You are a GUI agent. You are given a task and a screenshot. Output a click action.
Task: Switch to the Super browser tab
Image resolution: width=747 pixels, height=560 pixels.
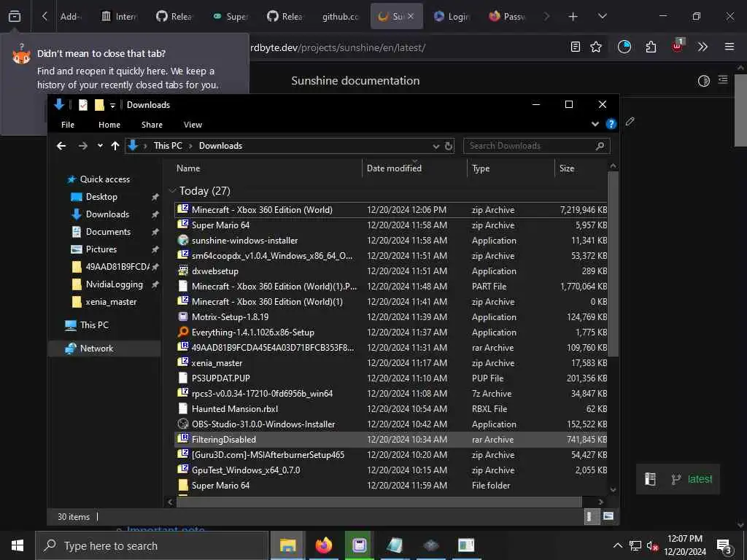click(x=230, y=16)
